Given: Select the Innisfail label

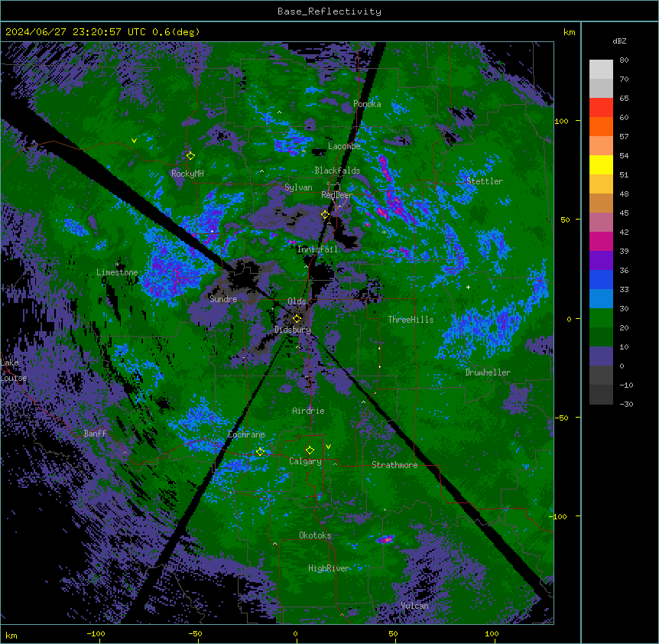Looking at the screenshot, I should [317, 249].
